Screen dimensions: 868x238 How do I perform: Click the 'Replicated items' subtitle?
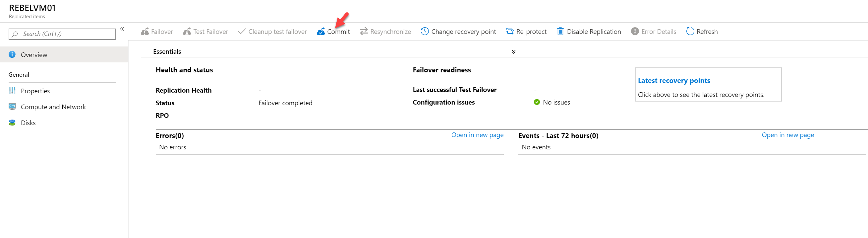click(27, 17)
